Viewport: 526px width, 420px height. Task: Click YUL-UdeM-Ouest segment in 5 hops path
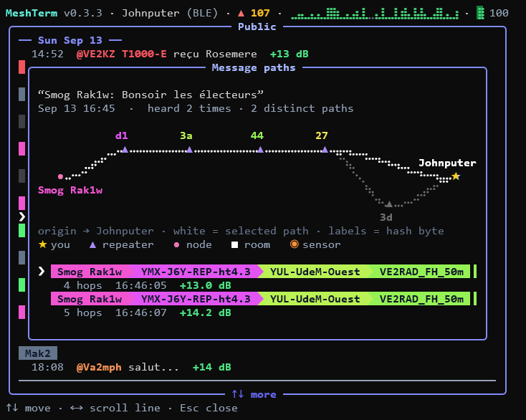coord(315,299)
